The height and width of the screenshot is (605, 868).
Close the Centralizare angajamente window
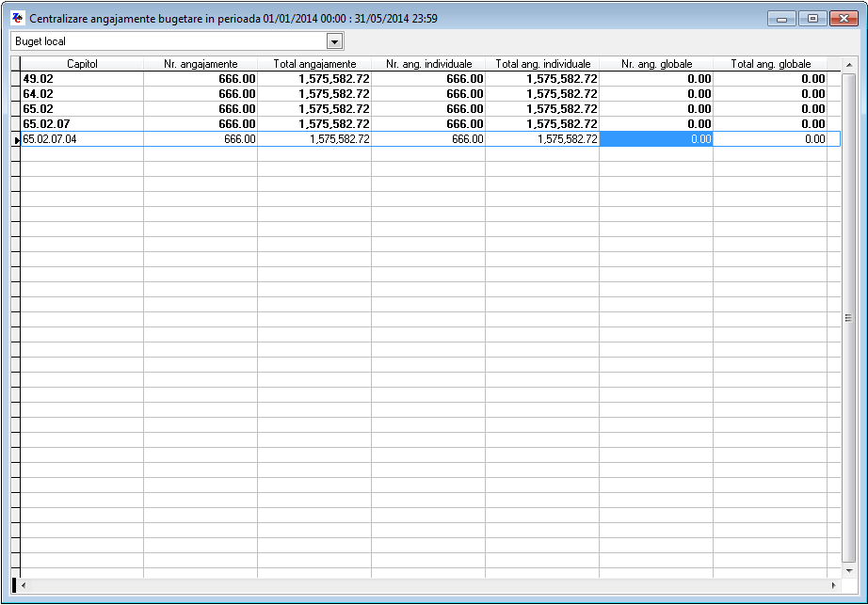click(844, 19)
